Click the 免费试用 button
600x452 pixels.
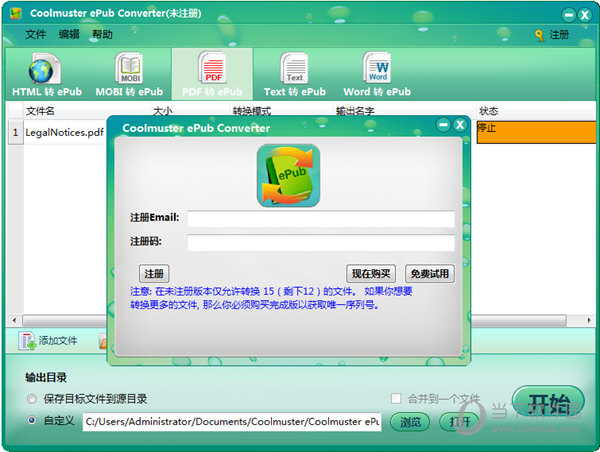[x=430, y=274]
